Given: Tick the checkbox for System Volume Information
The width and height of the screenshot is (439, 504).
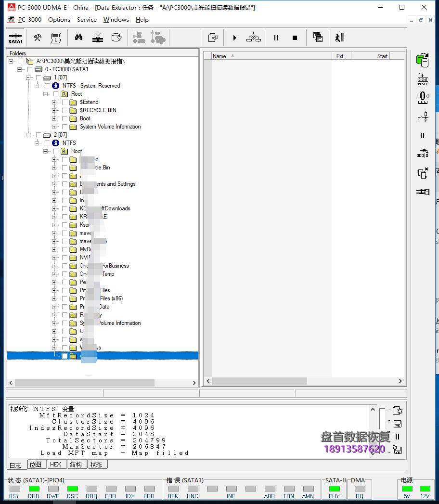Looking at the screenshot, I should (x=65, y=127).
